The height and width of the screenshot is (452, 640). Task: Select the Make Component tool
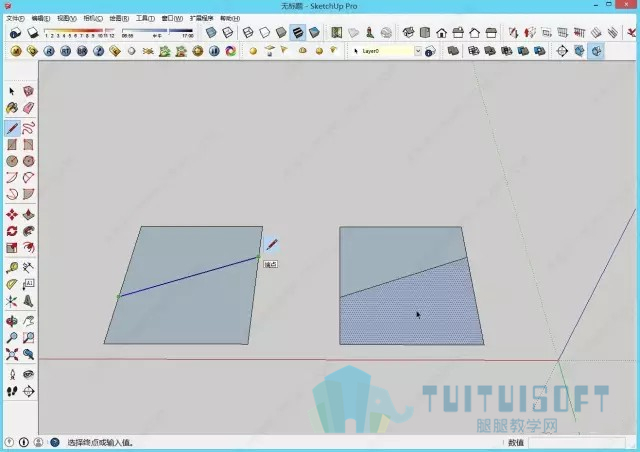coord(28,91)
